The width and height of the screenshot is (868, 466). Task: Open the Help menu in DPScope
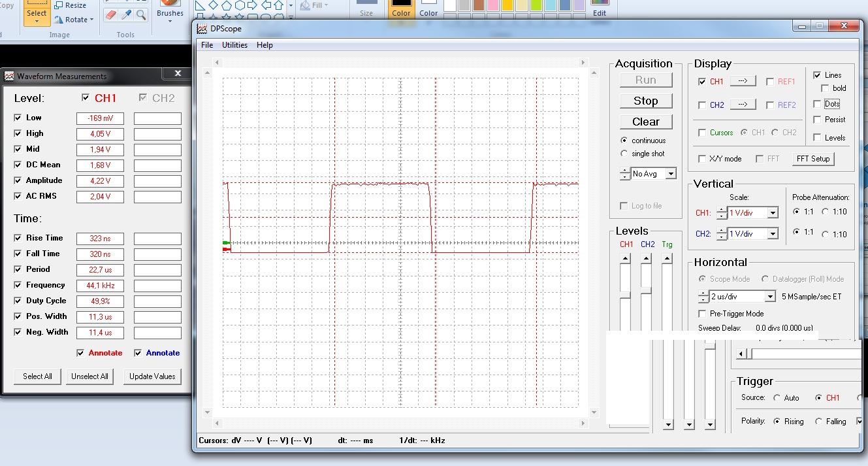265,45
